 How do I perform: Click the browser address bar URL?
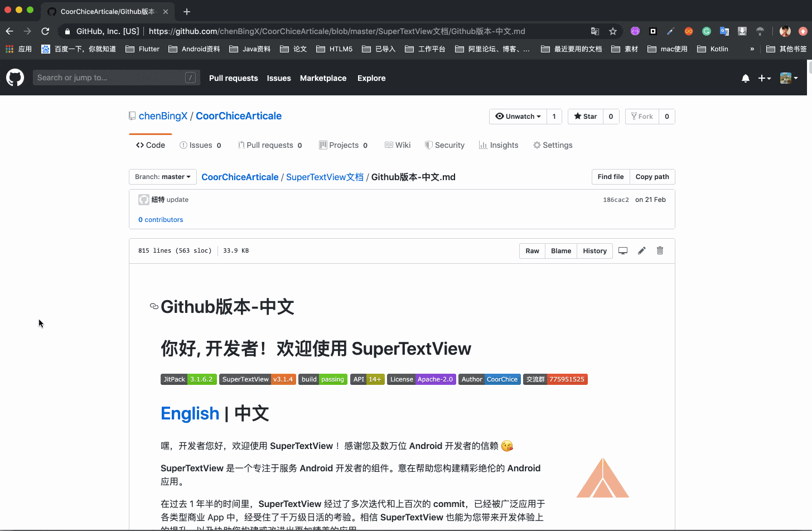(x=337, y=31)
